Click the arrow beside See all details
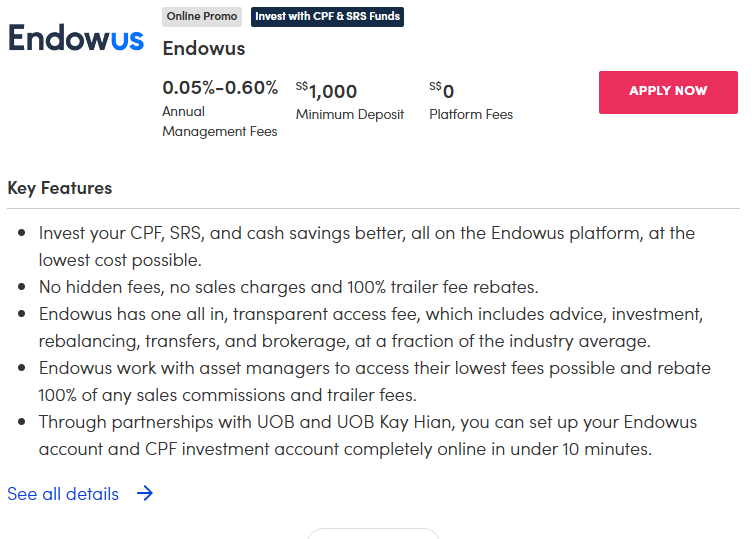Screen dimensions: 752x539 coord(145,493)
